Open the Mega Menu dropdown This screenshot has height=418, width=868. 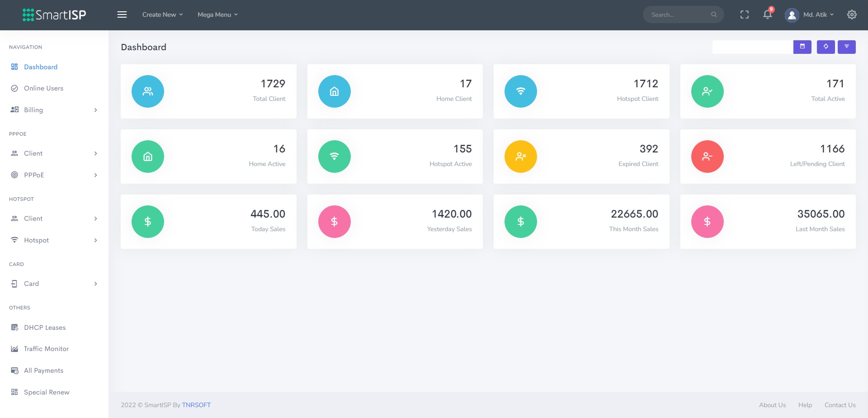217,14
